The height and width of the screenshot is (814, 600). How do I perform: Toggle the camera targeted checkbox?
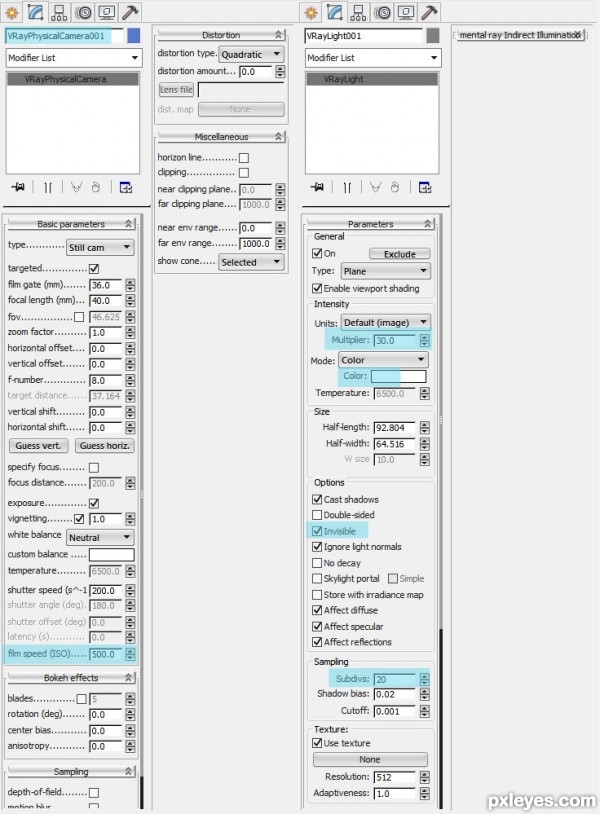click(94, 268)
